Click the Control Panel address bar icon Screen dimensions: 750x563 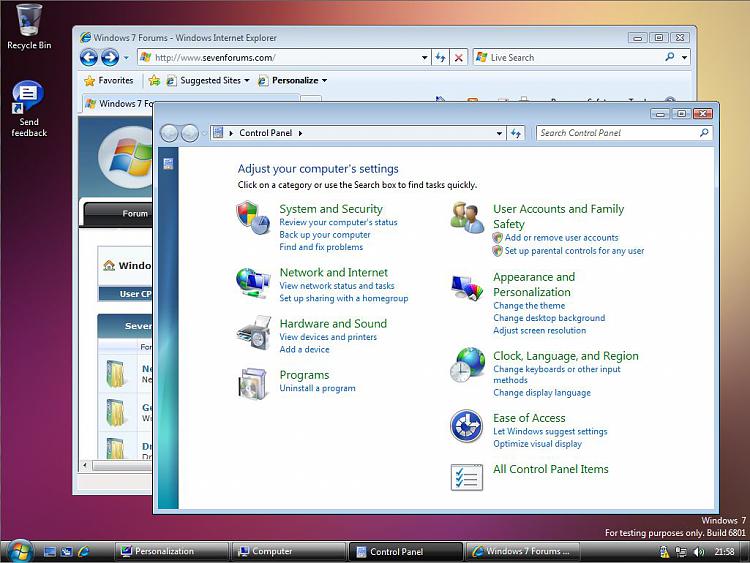(x=218, y=133)
